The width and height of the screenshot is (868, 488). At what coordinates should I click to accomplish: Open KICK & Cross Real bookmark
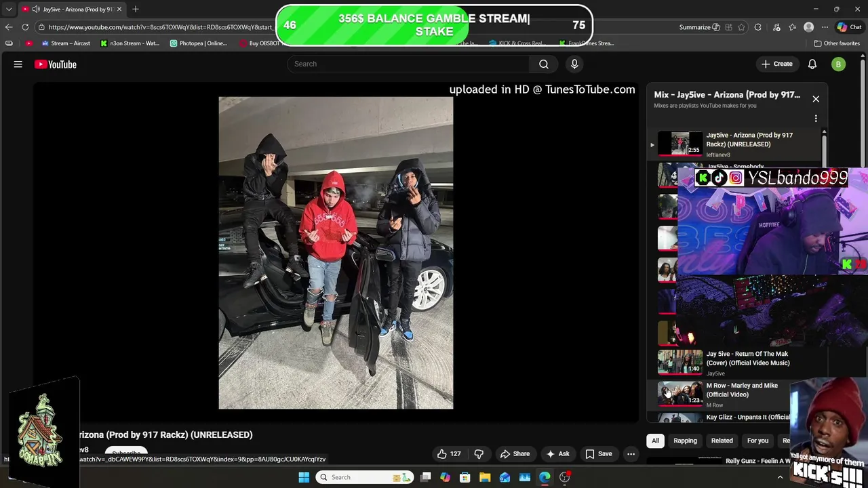516,43
